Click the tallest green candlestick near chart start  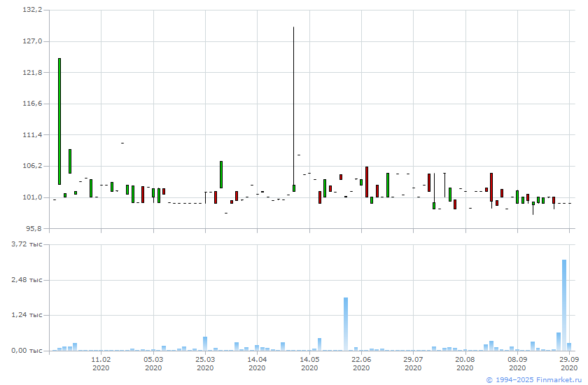click(59, 121)
